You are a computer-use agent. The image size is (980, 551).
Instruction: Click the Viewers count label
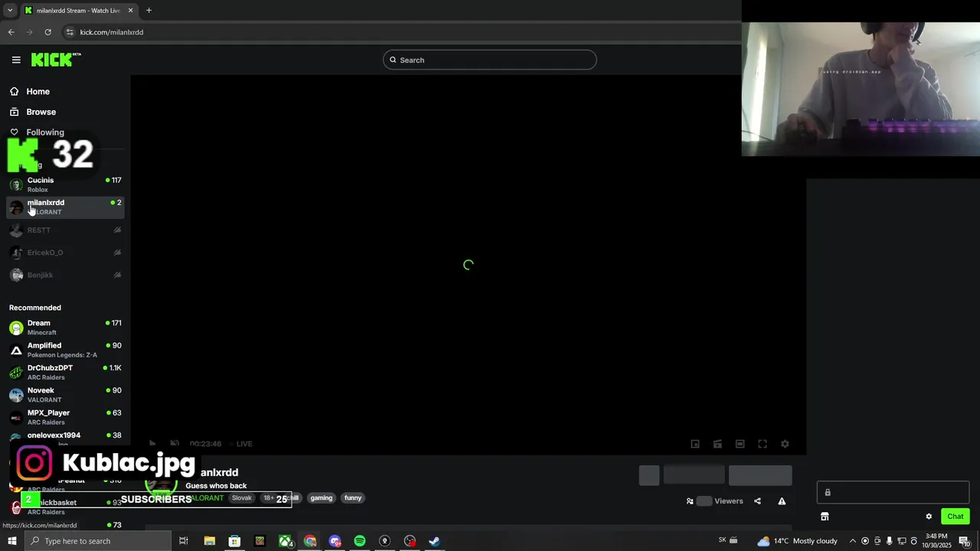point(728,501)
